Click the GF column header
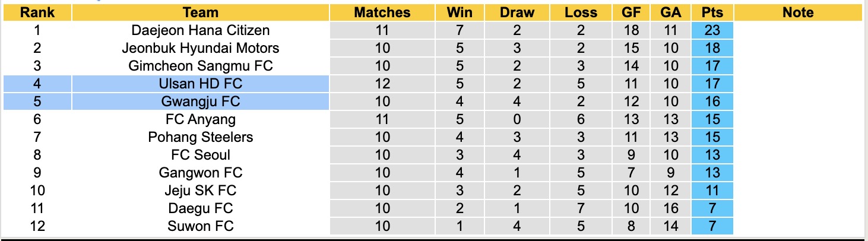This screenshot has height=241, width=868. (631, 12)
